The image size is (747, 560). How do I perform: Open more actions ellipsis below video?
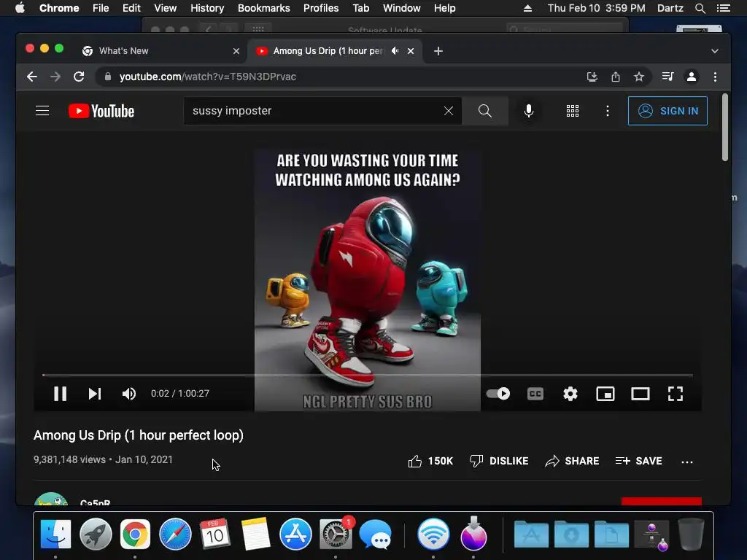pos(687,462)
